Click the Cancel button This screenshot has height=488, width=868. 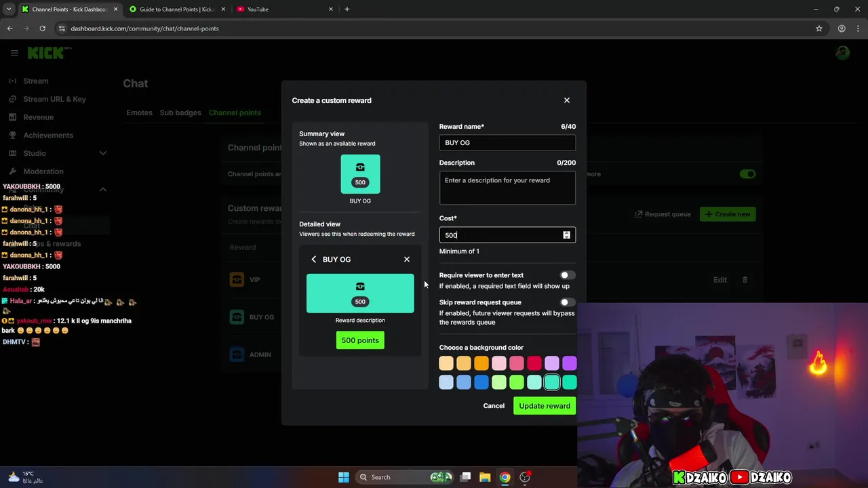(494, 406)
